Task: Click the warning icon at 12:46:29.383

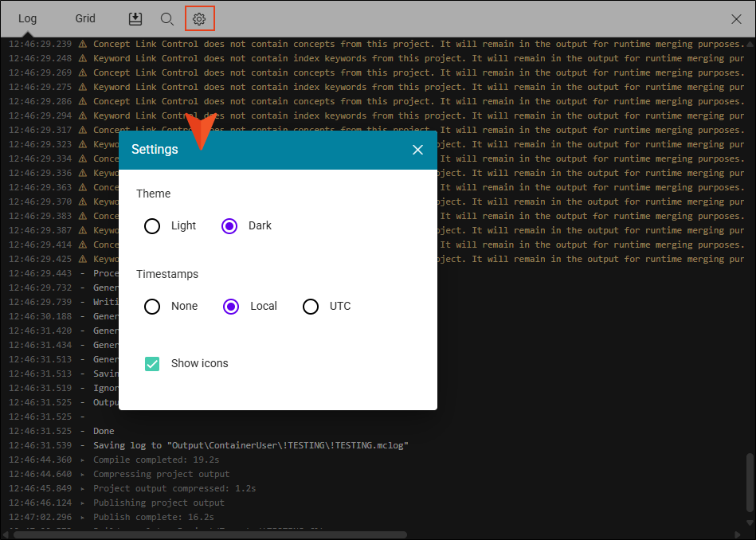Action: pyautogui.click(x=82, y=216)
